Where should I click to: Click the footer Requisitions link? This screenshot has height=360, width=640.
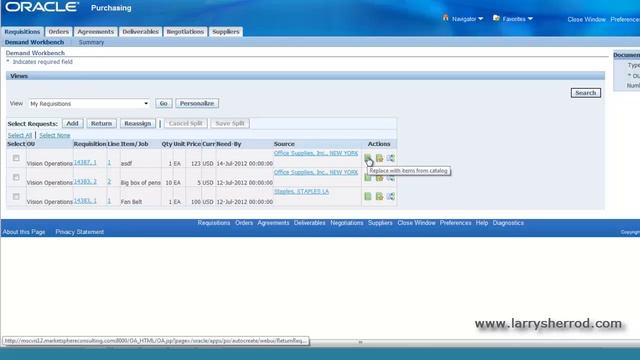[214, 223]
